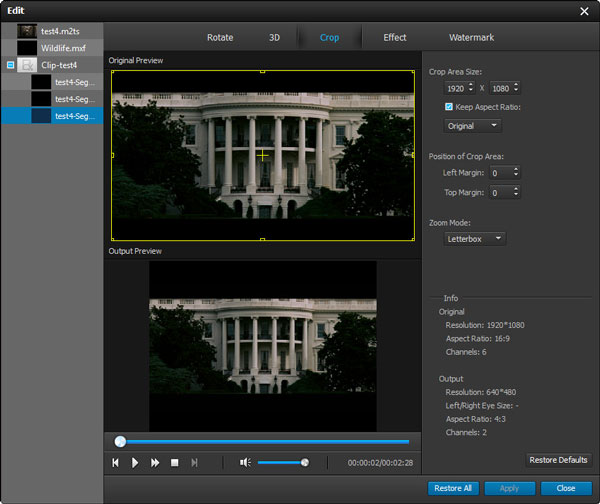The width and height of the screenshot is (600, 504).
Task: Click the Output Preview video image
Action: point(263,346)
